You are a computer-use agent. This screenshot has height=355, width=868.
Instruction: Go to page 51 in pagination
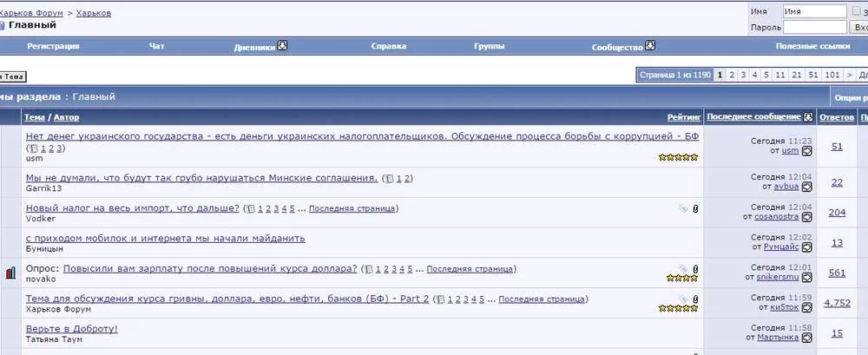[812, 75]
